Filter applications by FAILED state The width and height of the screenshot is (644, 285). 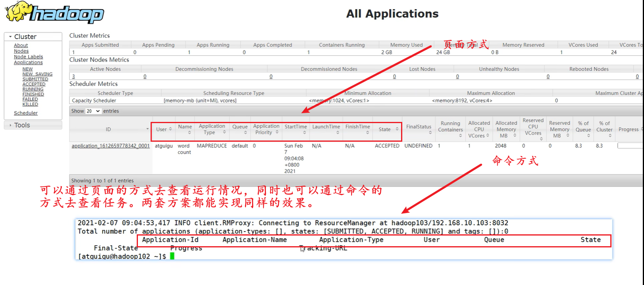(30, 99)
